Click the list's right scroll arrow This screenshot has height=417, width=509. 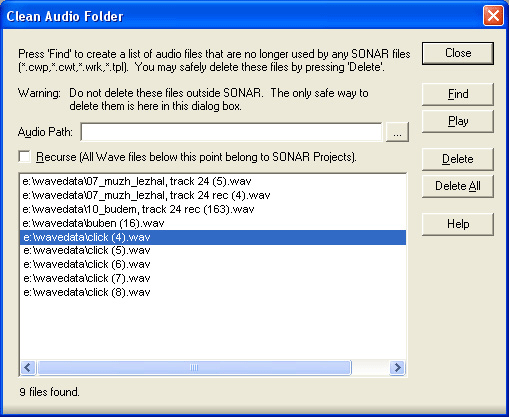(x=397, y=368)
